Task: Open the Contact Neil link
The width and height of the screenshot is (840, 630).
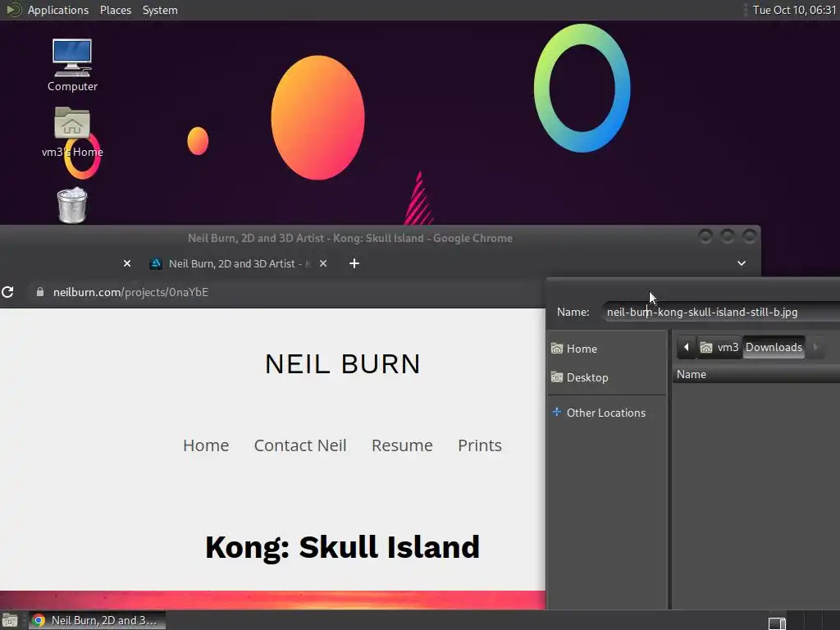Action: point(300,445)
